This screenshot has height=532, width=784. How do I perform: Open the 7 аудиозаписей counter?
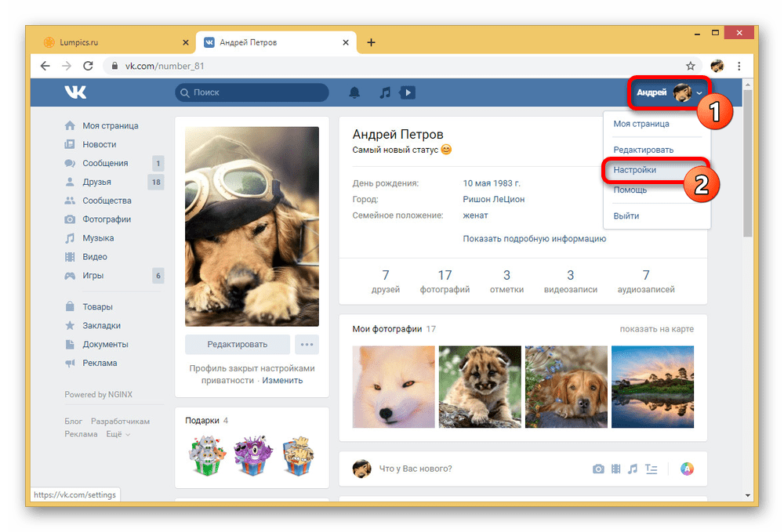[x=646, y=281]
